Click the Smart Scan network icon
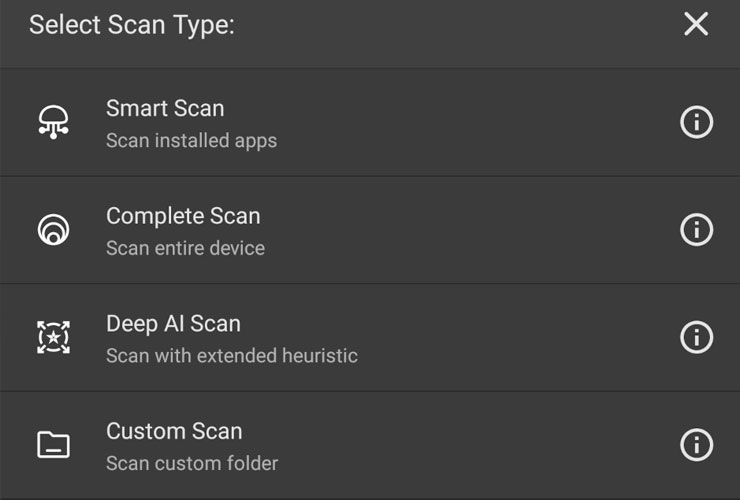This screenshot has width=740, height=500. pos(54,123)
